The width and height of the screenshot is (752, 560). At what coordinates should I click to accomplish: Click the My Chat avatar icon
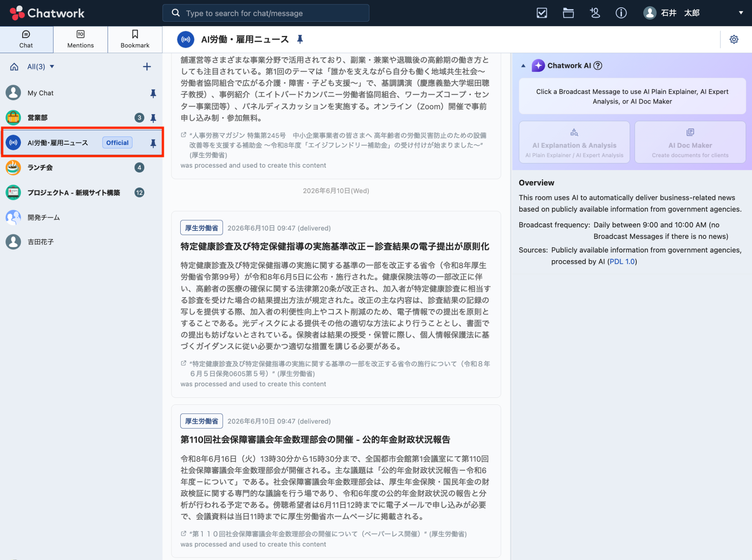(13, 93)
